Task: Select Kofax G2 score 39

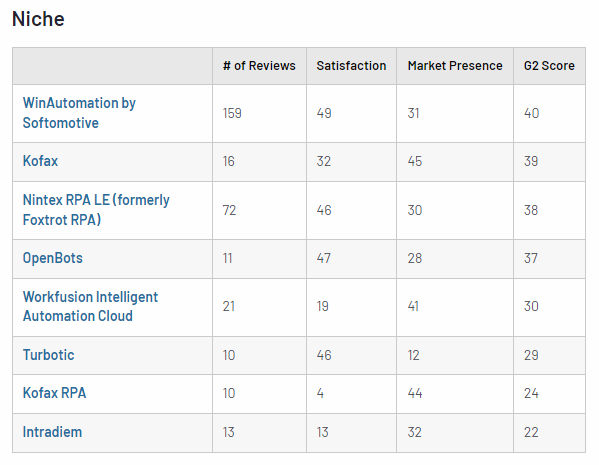Action: 531,161
